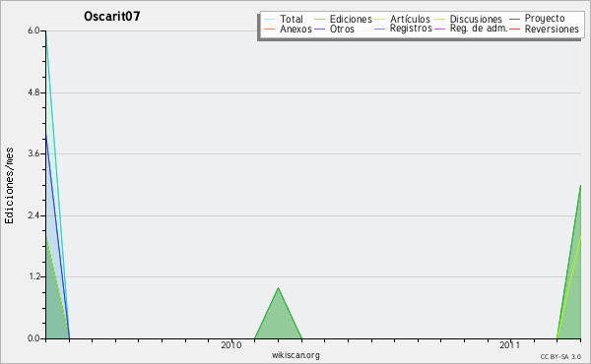This screenshot has width=591, height=364.
Task: Click the cyan Total line color swatch
Action: [x=270, y=20]
